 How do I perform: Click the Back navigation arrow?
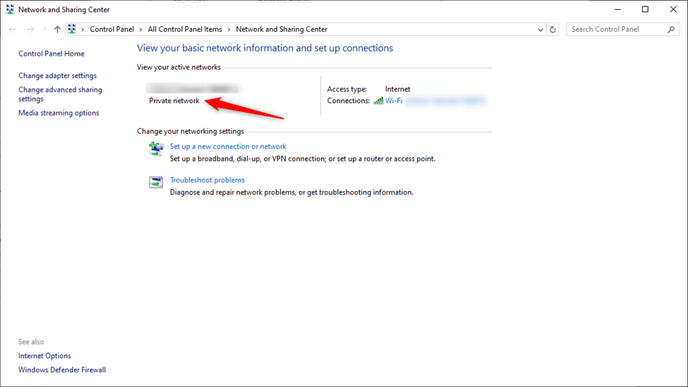coord(12,29)
